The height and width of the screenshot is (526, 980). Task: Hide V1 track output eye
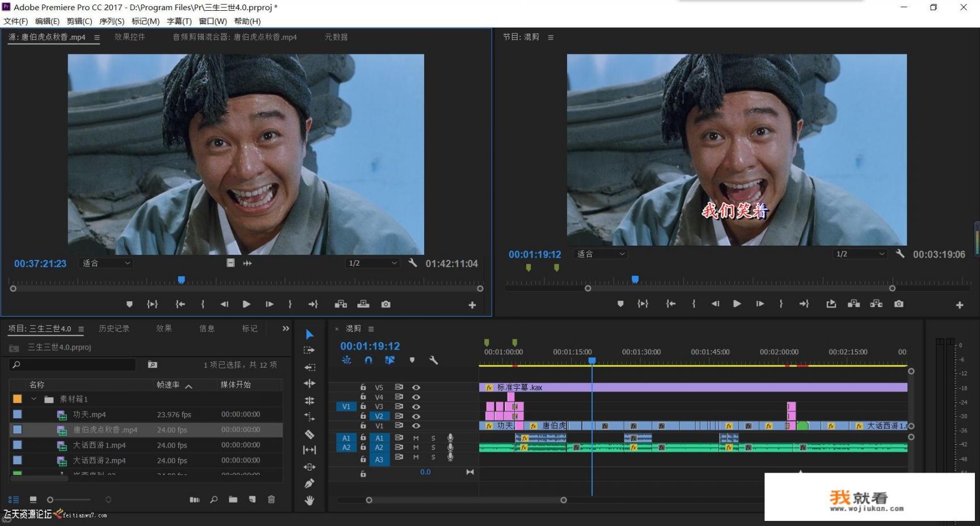click(416, 426)
